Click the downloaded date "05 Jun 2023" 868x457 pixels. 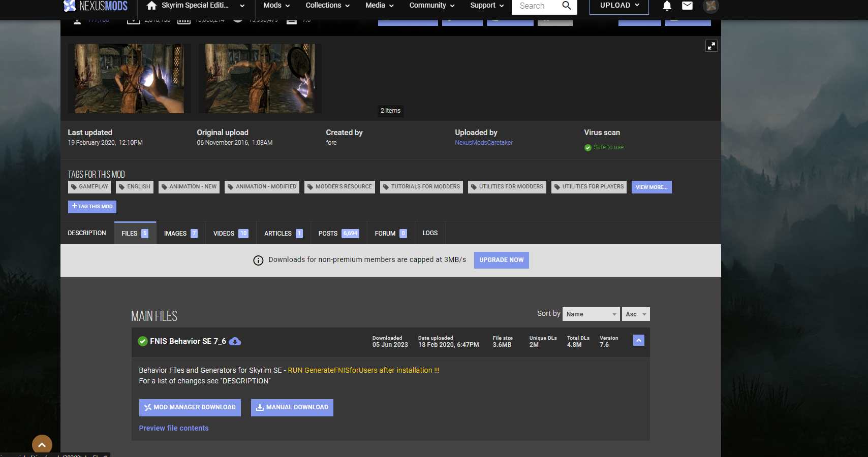click(x=390, y=345)
